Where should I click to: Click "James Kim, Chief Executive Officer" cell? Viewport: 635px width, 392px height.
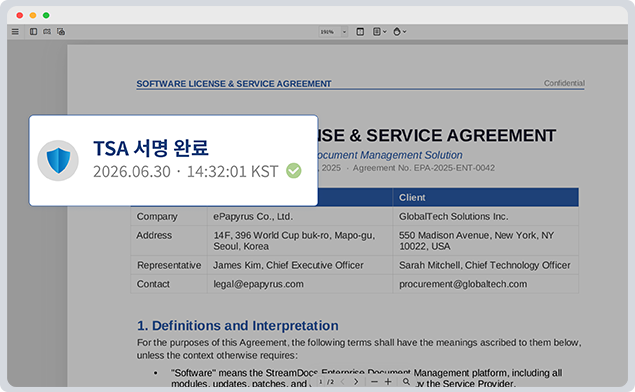288,265
